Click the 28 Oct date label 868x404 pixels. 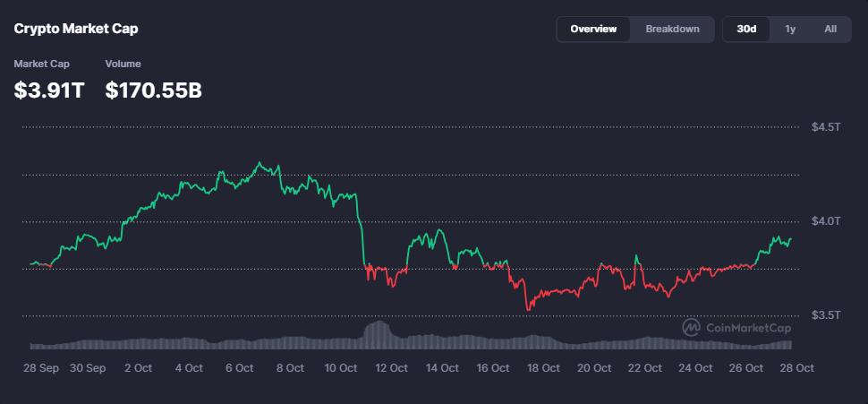[796, 368]
